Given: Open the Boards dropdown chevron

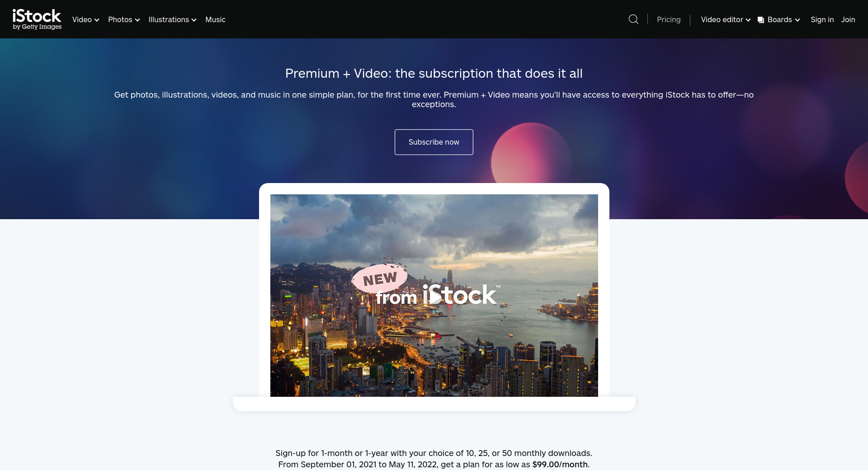Looking at the screenshot, I should coord(797,20).
